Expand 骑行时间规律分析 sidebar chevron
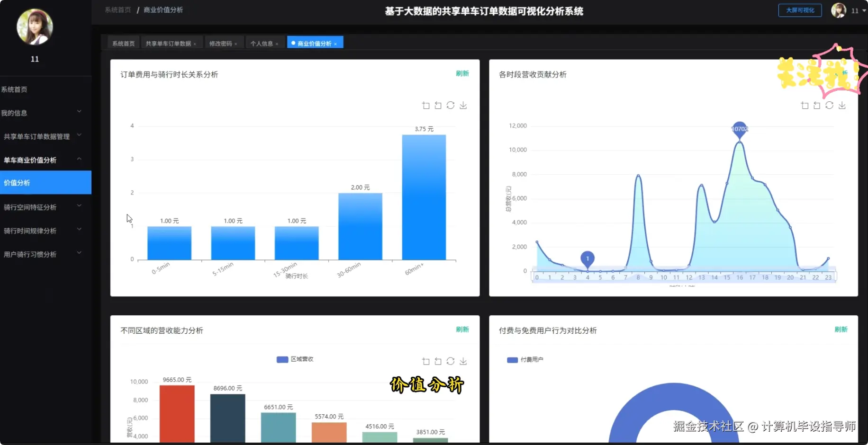Screen dimensions: 868x445 point(79,230)
